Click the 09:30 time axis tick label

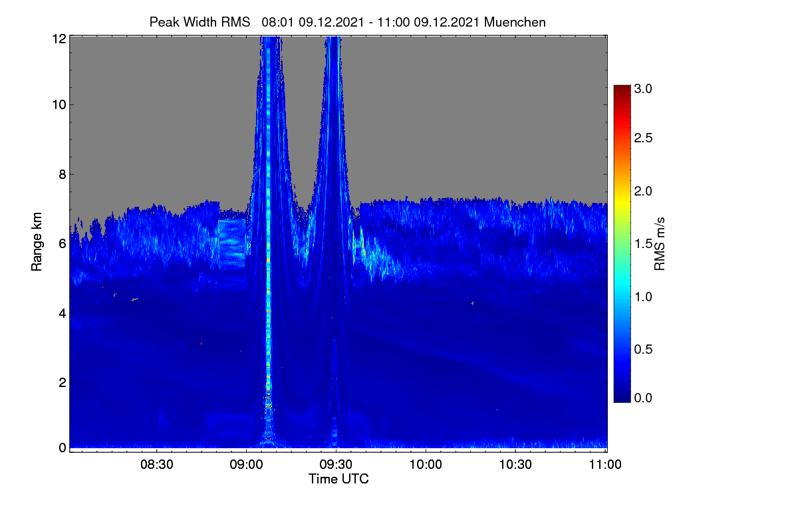pos(336,465)
